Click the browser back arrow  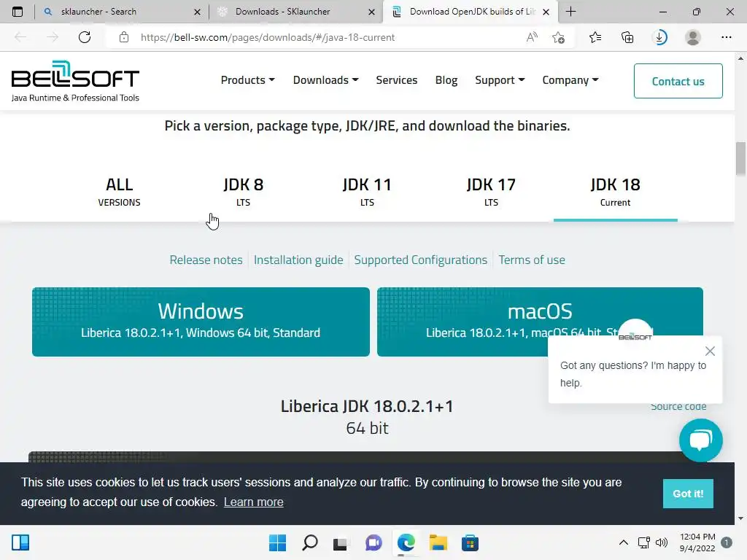point(20,37)
